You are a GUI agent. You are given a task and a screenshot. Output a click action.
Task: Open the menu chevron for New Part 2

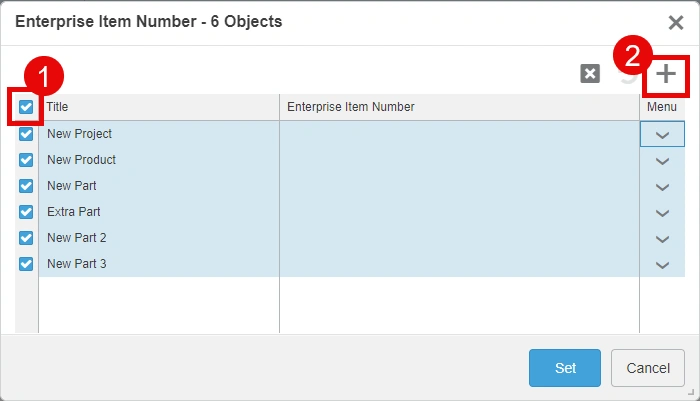[x=661, y=238]
